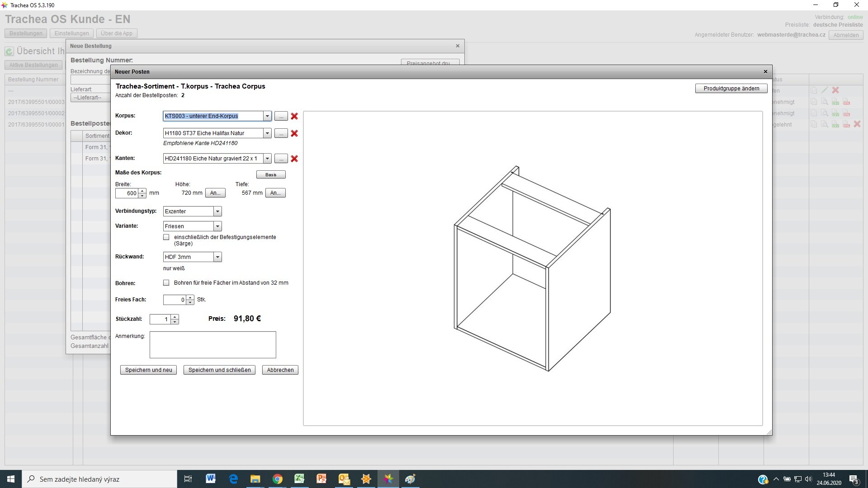Export order 2017/63995501/00002 to CSV

pos(835,113)
